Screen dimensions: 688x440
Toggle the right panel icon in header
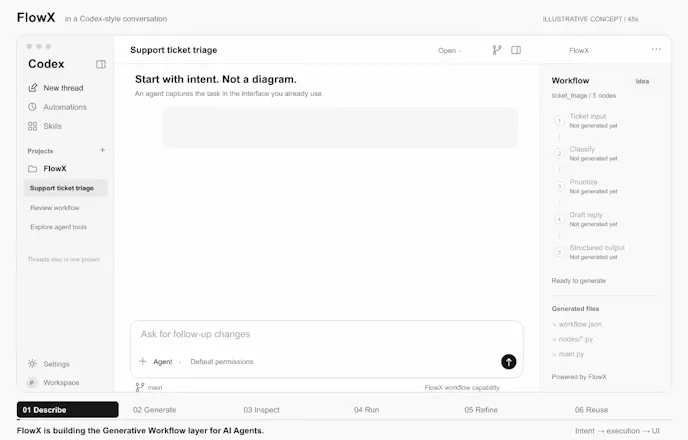pyautogui.click(x=516, y=50)
